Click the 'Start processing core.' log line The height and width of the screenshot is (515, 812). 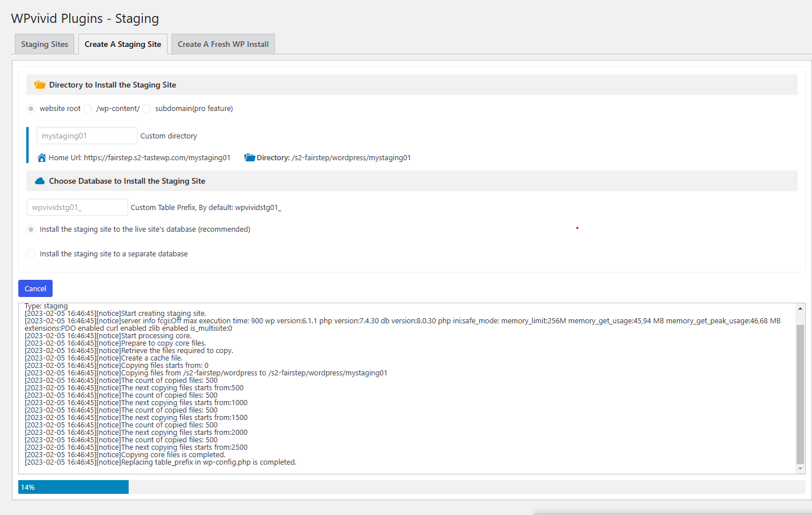click(108, 336)
